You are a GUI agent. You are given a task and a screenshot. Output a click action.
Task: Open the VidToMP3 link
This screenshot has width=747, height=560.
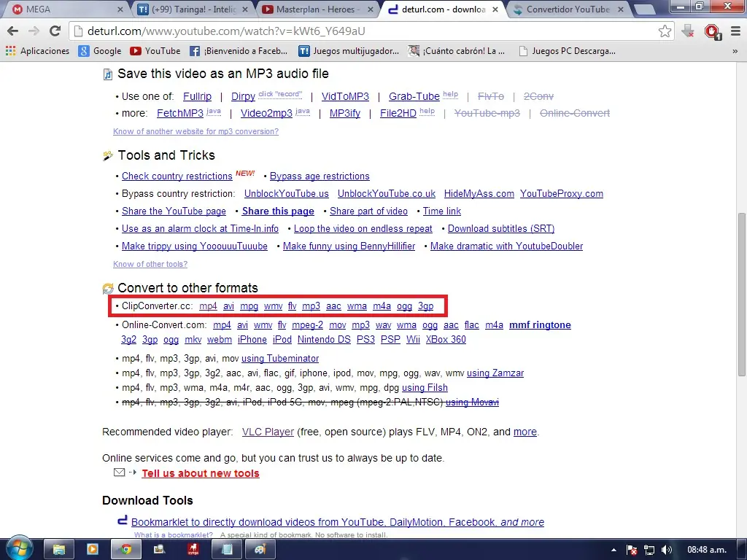tap(345, 96)
